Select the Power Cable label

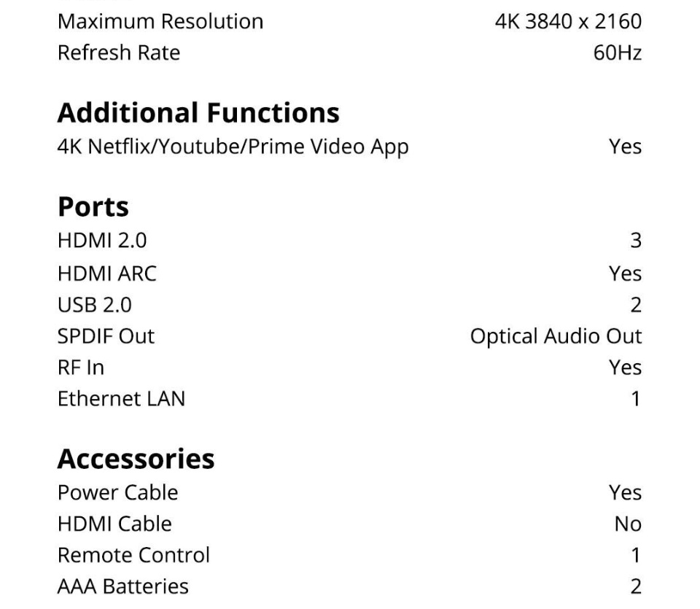pos(117,492)
